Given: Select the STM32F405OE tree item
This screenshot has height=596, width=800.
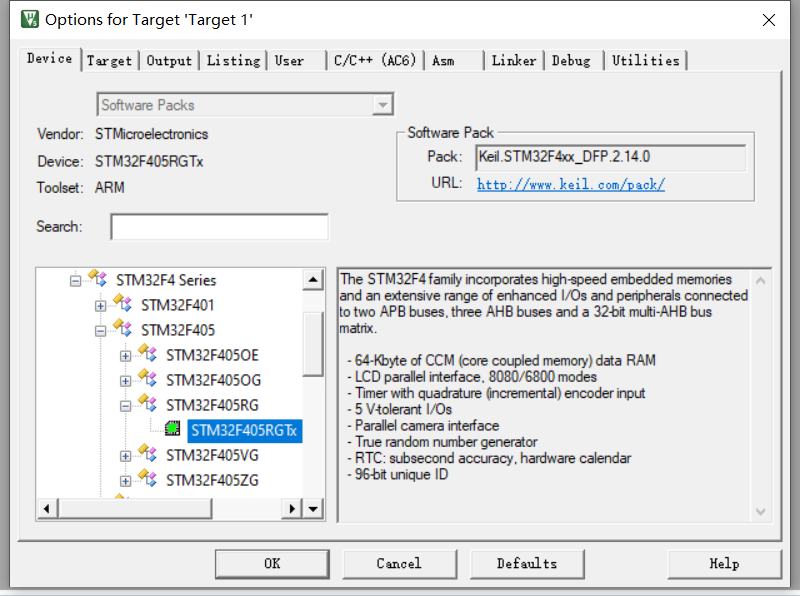Looking at the screenshot, I should coord(212,355).
